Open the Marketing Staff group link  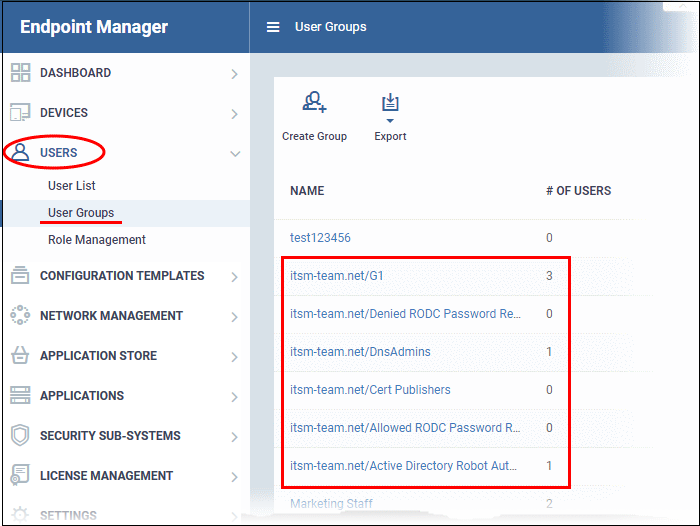331,504
